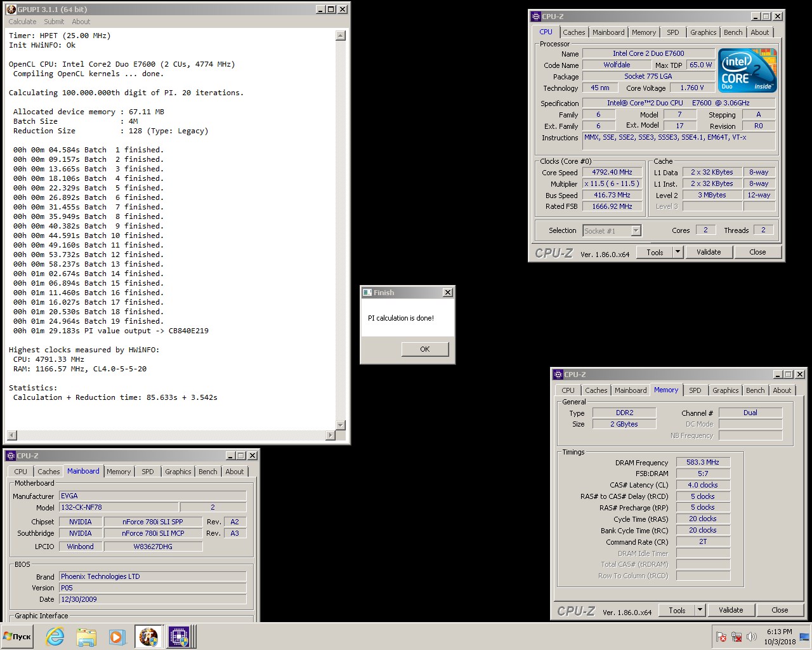Switch to GPUPI taskbar icon

click(148, 637)
